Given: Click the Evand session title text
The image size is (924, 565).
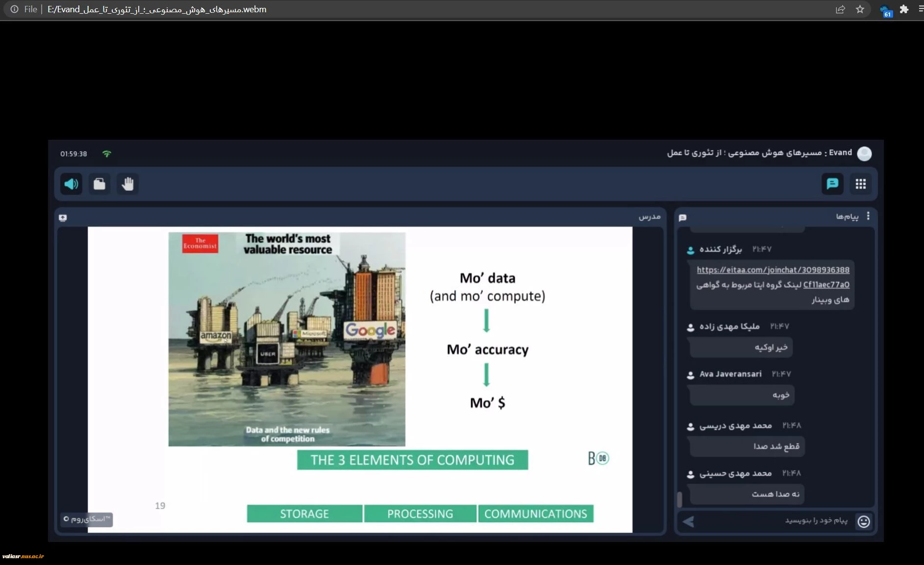Looking at the screenshot, I should tap(759, 153).
